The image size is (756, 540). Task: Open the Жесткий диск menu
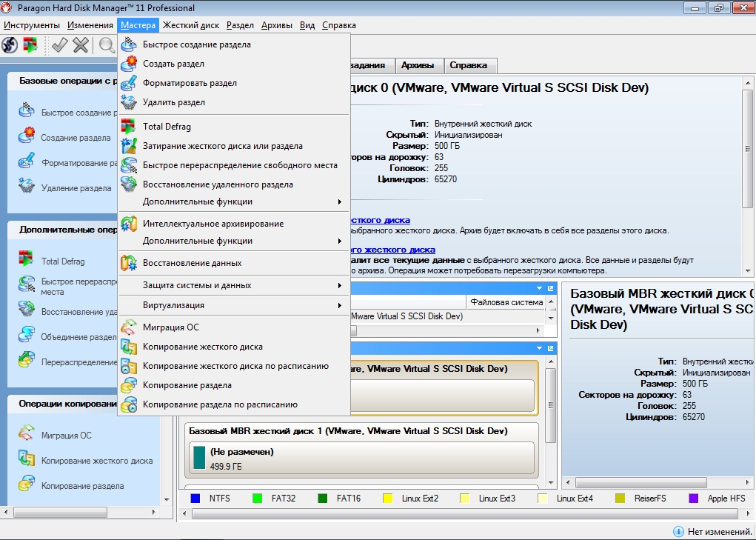click(191, 25)
